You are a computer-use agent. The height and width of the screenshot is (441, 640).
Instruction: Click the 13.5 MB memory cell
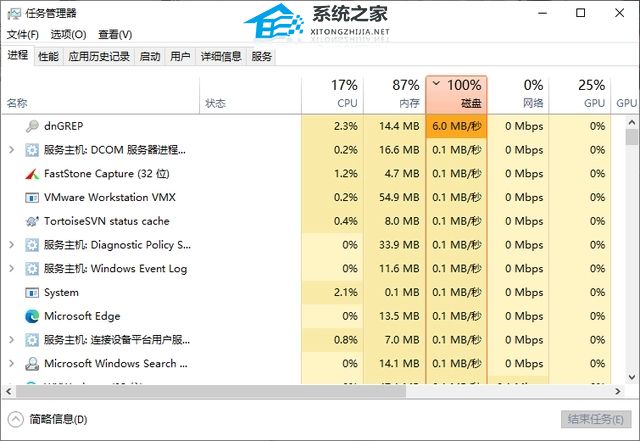pos(394,316)
